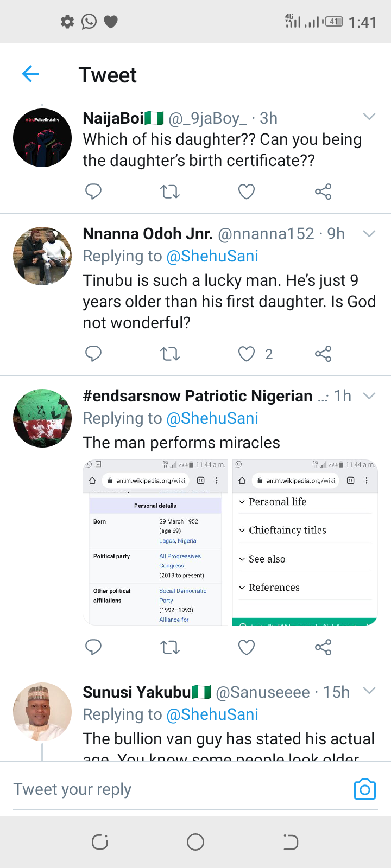Viewport: 391px width, 868px height.
Task: Retweet the 'Tinubu is such a lucky man' tweet
Action: pyautogui.click(x=170, y=354)
